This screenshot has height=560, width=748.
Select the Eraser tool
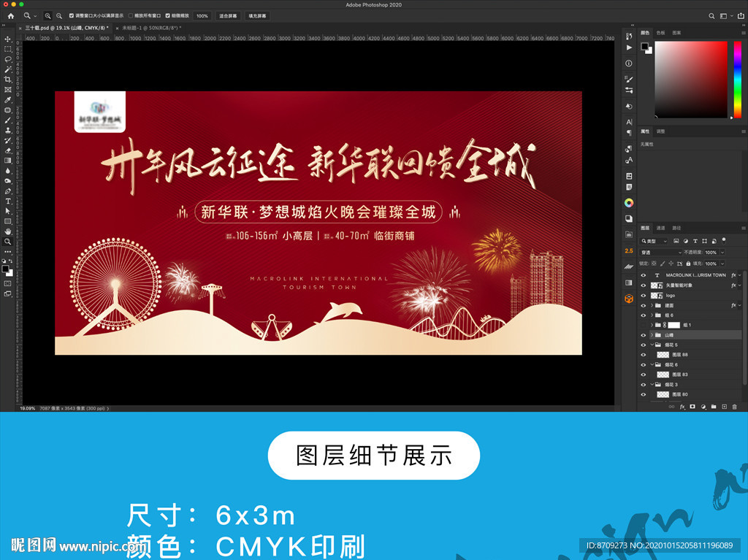(x=7, y=150)
